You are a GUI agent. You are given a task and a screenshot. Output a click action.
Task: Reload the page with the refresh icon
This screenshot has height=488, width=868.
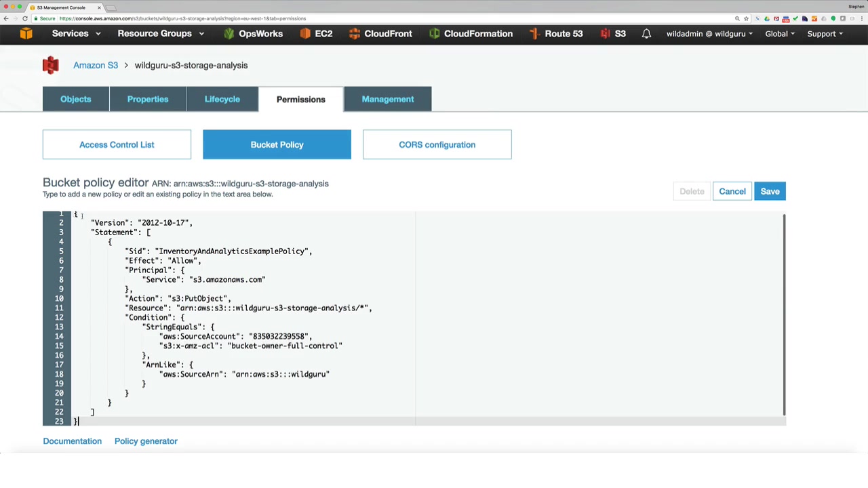(x=25, y=18)
